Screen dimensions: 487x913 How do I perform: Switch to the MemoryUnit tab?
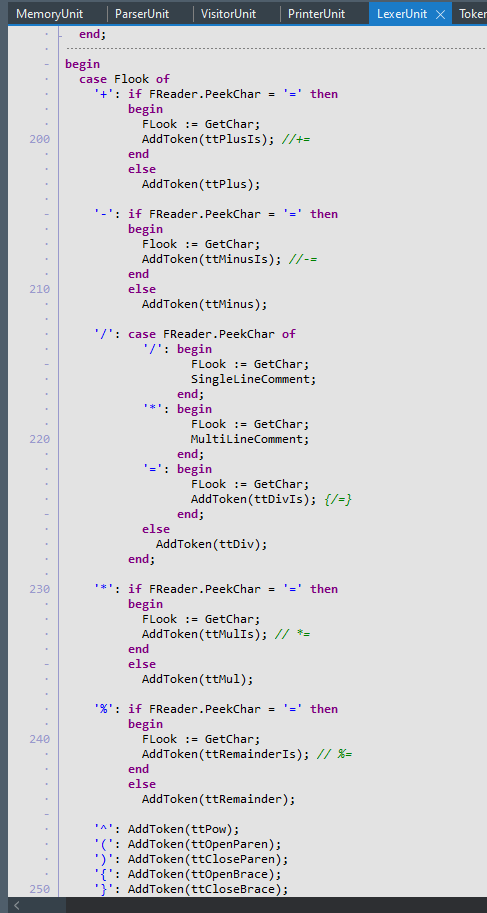point(50,14)
